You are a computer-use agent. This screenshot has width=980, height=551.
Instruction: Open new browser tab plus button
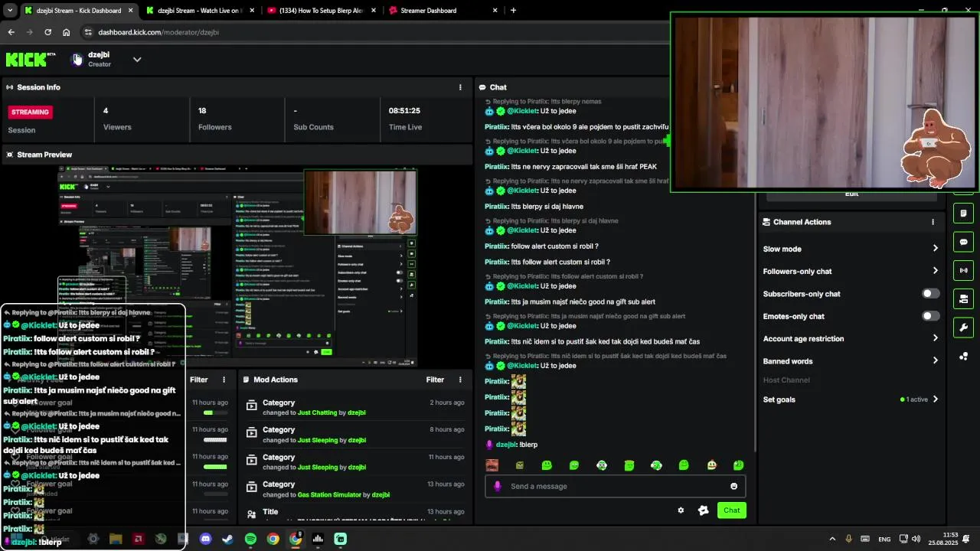pyautogui.click(x=513, y=11)
